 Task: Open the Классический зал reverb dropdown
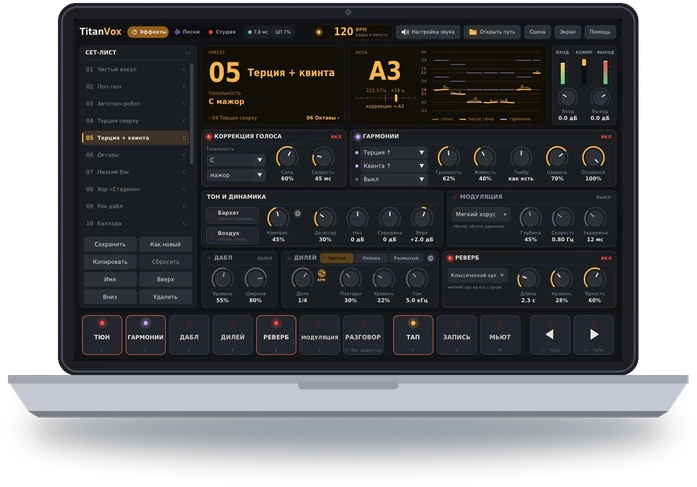point(477,275)
